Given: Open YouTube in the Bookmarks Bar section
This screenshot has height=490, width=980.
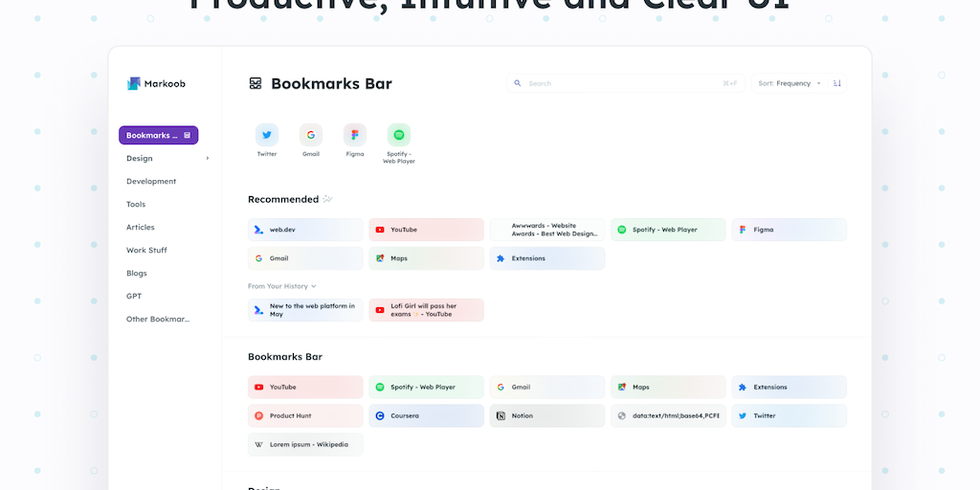Looking at the screenshot, I should click(x=305, y=387).
